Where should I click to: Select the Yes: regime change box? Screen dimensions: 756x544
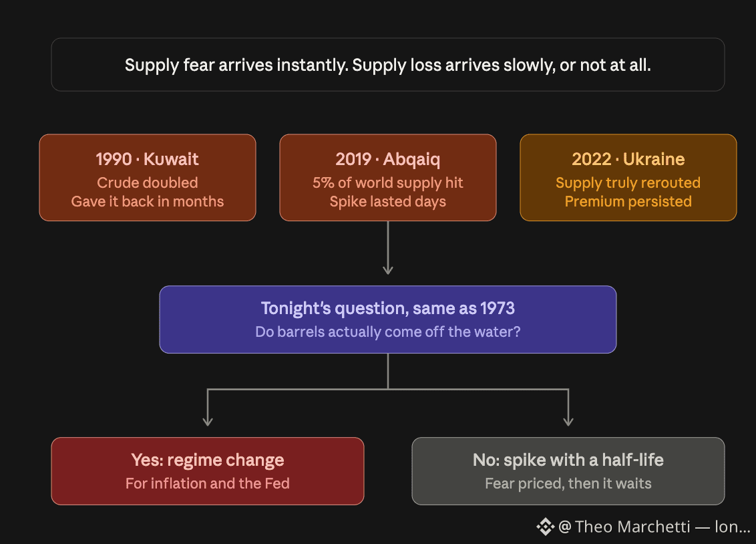[208, 471]
